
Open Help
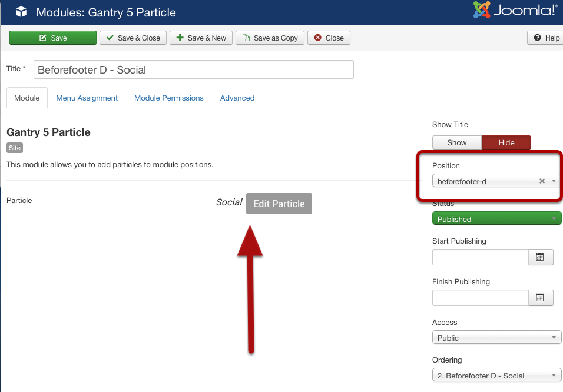coord(546,38)
